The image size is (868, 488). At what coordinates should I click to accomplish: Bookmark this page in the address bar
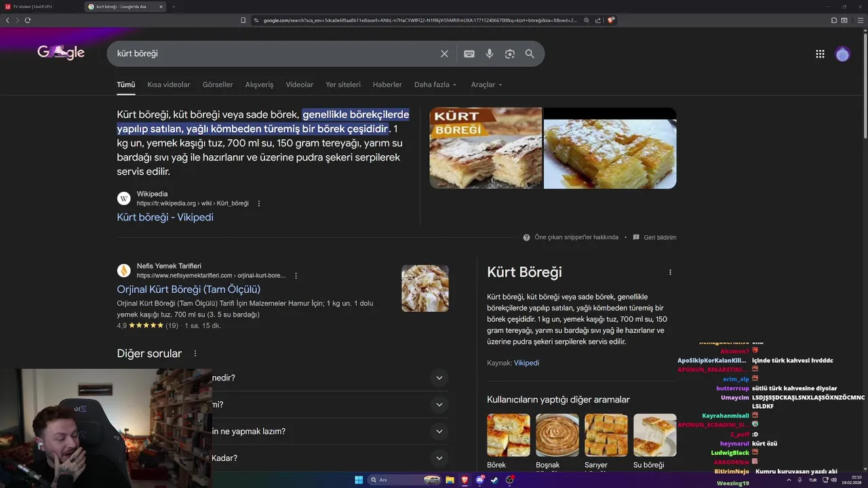coord(243,20)
